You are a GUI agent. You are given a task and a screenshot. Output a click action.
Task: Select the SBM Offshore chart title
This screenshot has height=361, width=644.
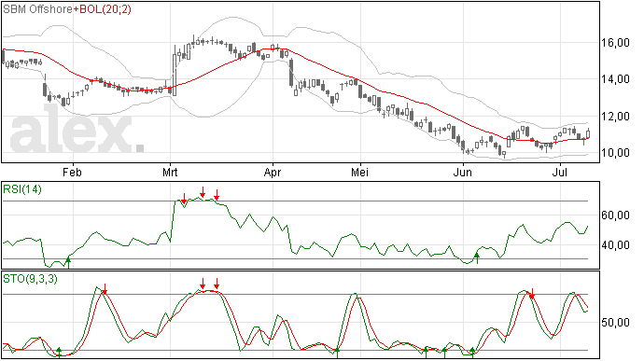pos(37,9)
